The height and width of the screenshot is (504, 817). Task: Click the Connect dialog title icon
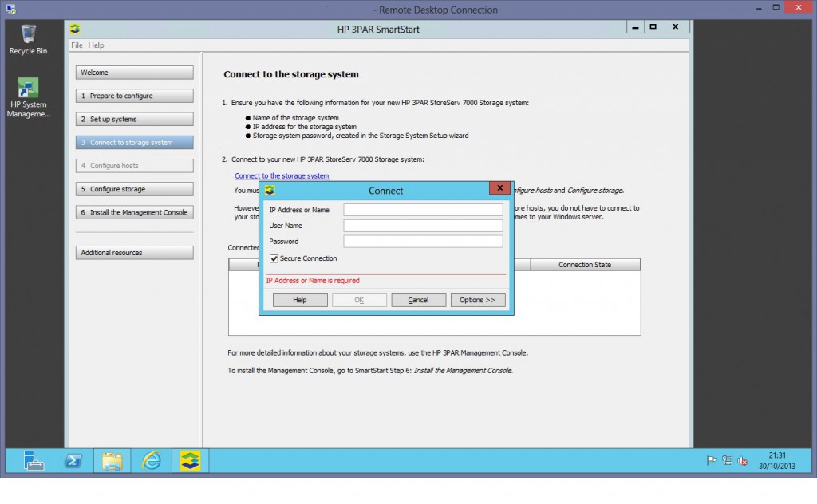click(270, 191)
